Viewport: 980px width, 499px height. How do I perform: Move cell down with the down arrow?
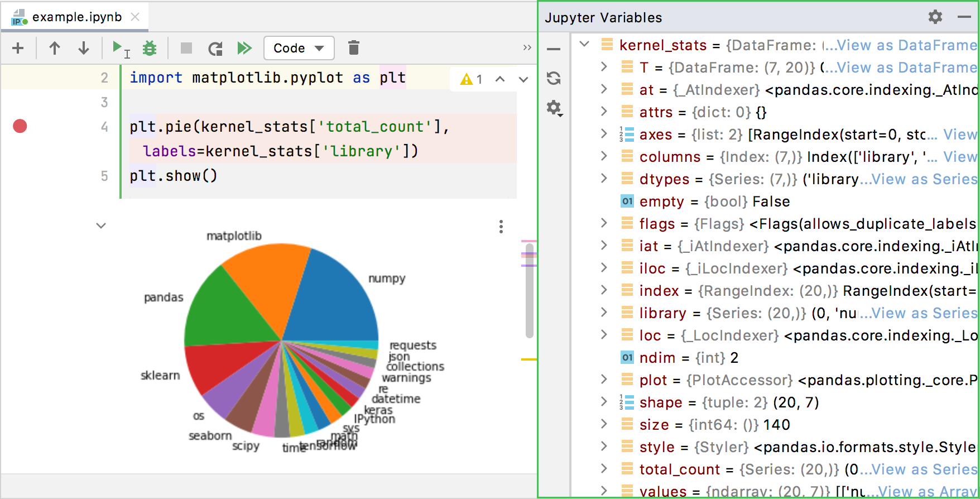(84, 48)
